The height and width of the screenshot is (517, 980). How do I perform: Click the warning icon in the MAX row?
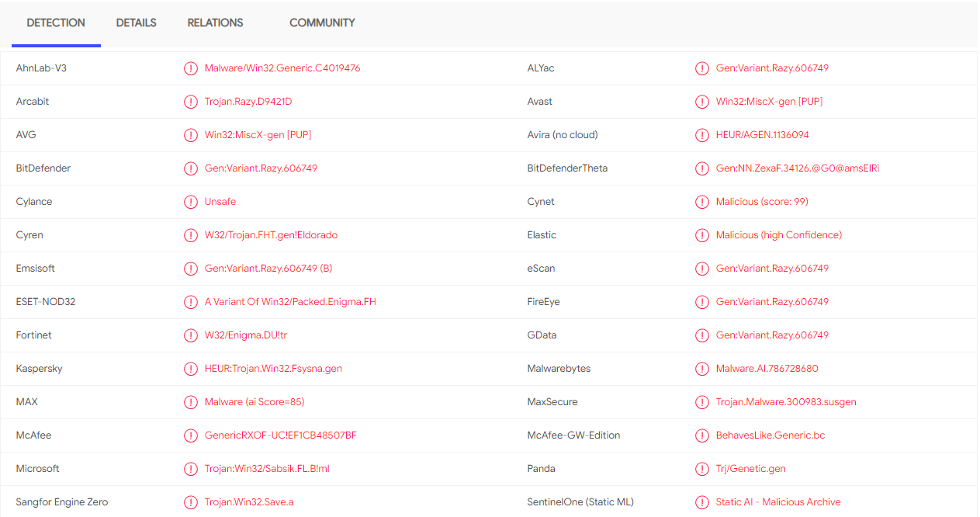(x=191, y=402)
